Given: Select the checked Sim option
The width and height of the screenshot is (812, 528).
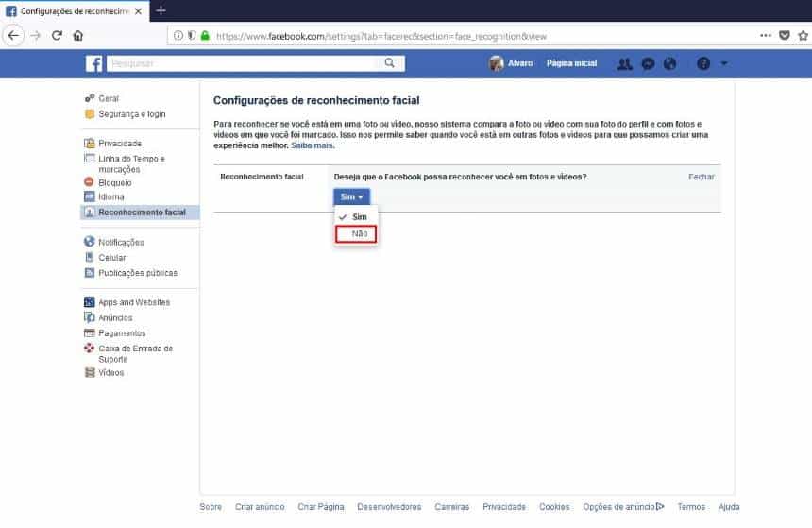Looking at the screenshot, I should (x=356, y=217).
